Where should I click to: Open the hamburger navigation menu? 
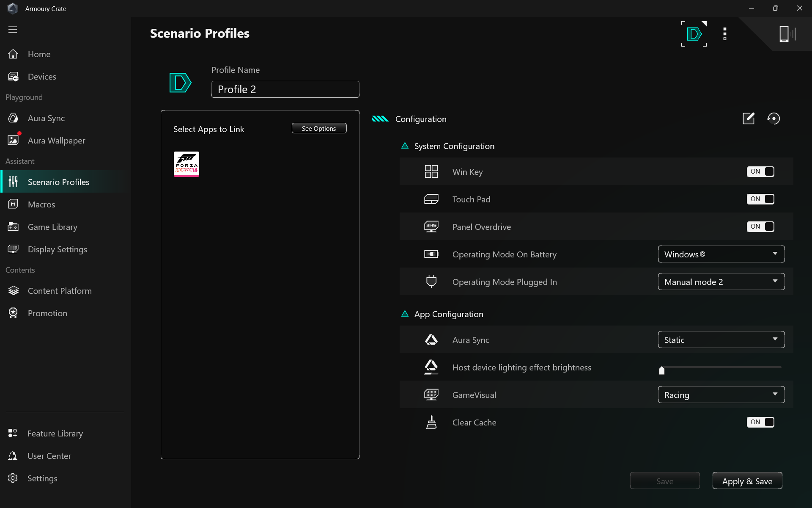(13, 30)
